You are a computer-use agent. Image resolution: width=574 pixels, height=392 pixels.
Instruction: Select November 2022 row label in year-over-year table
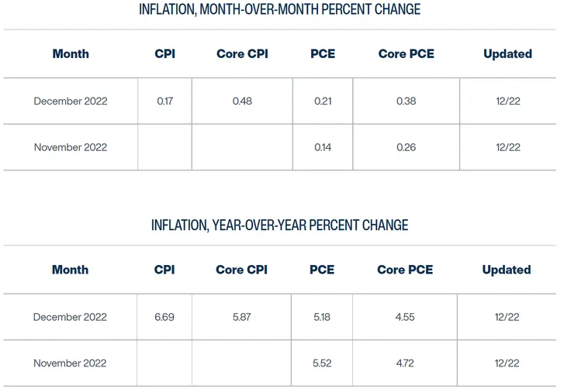[x=70, y=363]
